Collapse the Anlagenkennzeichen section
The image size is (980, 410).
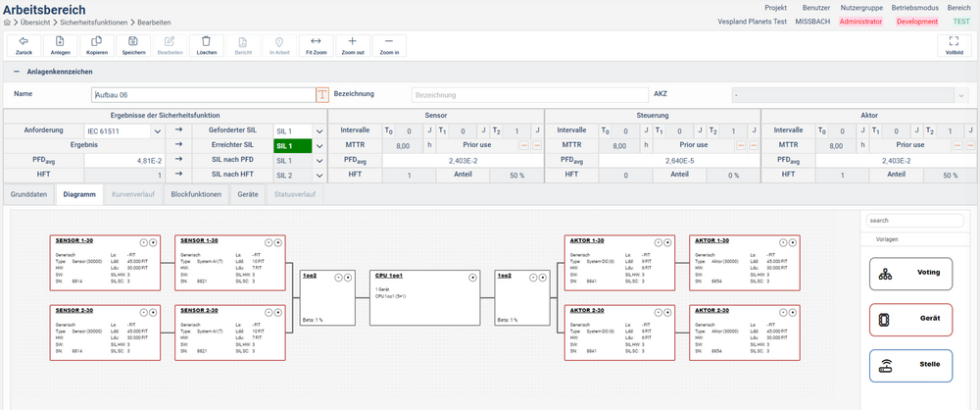17,72
